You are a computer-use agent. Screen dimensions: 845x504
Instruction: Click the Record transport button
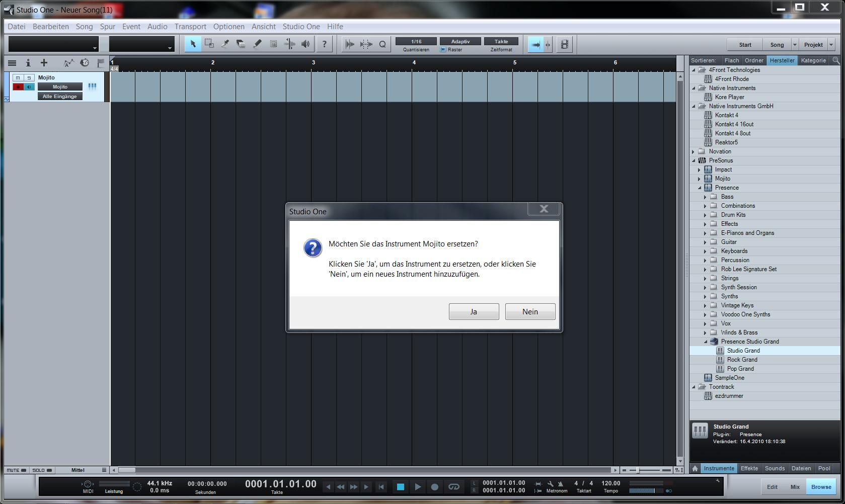435,486
